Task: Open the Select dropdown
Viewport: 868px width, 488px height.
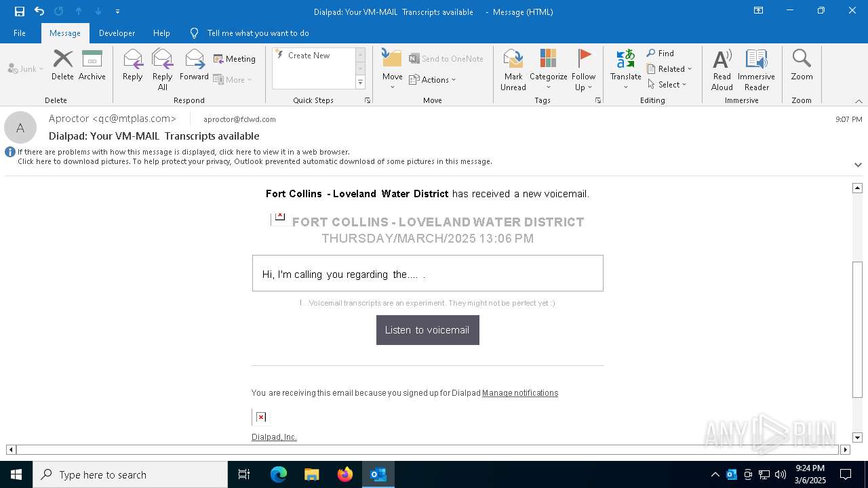Action: [x=667, y=85]
